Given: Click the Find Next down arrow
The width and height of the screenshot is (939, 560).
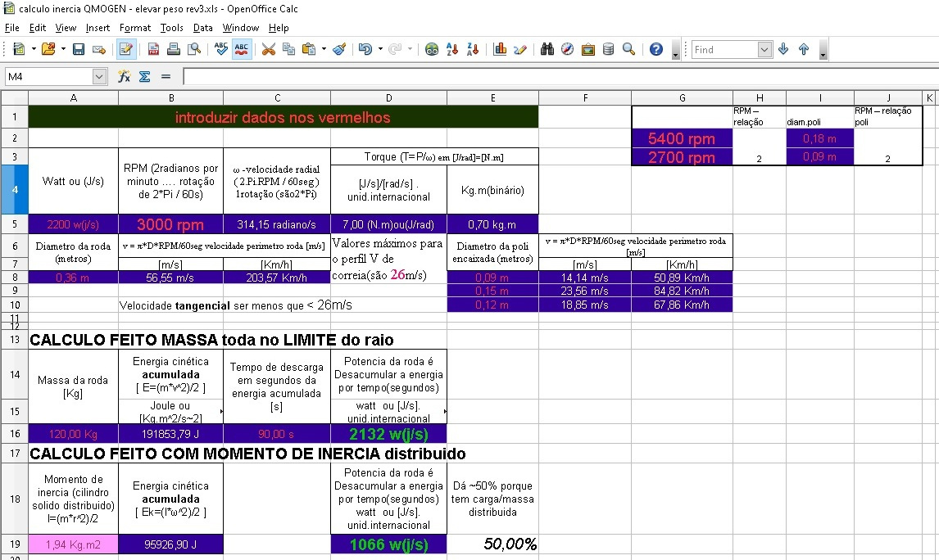Looking at the screenshot, I should click(x=783, y=49).
